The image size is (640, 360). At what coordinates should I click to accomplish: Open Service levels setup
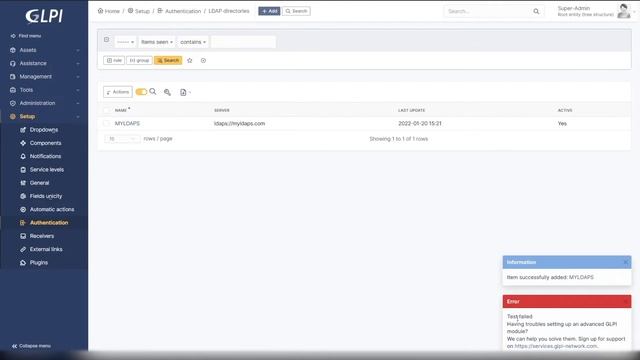(x=42, y=169)
